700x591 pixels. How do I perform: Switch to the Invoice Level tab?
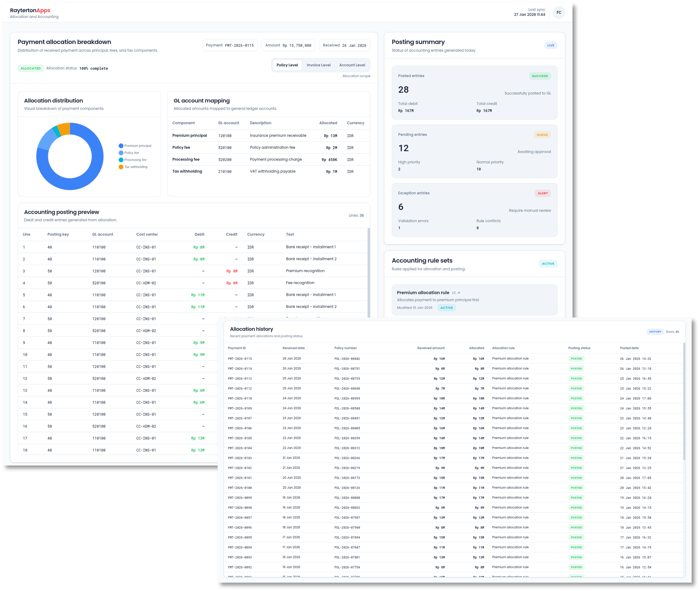318,65
